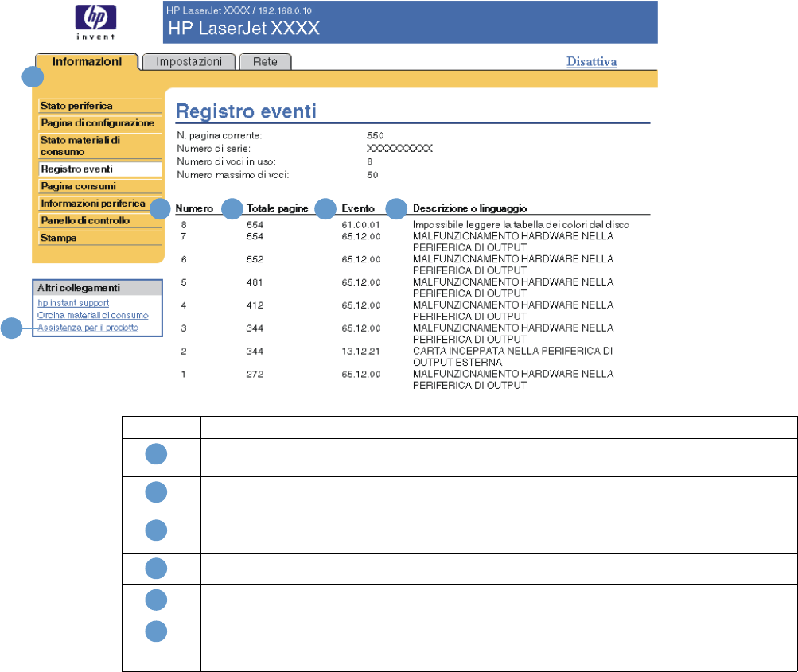
Task: Click event code 13.12.21
Action: click(x=361, y=351)
